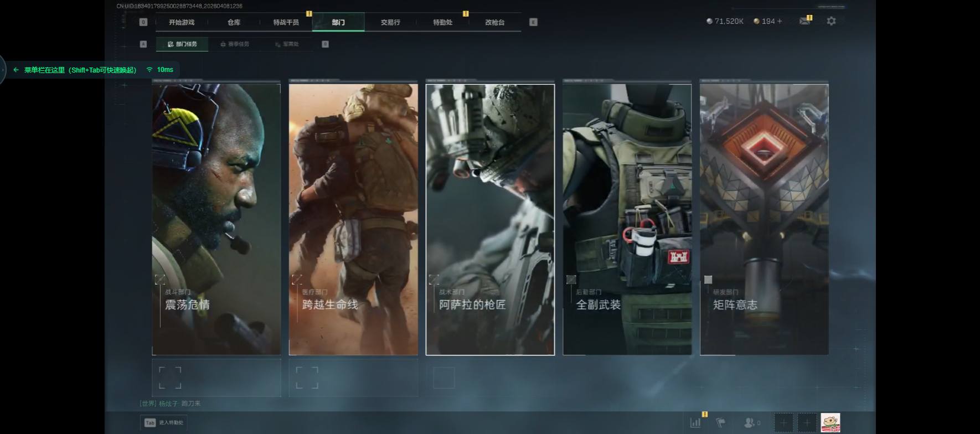Open the player profile avatar
Viewport: 980px width, 434px height.
coord(830,423)
